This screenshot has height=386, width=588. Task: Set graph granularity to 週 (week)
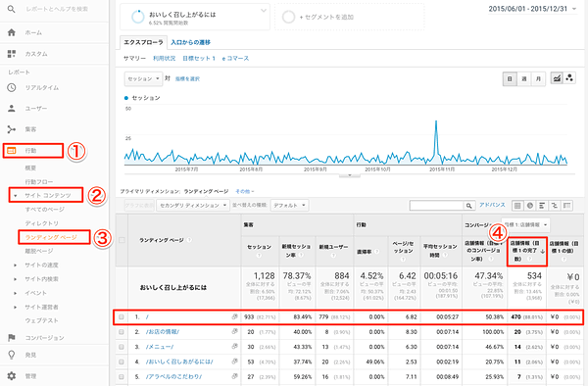tap(524, 78)
